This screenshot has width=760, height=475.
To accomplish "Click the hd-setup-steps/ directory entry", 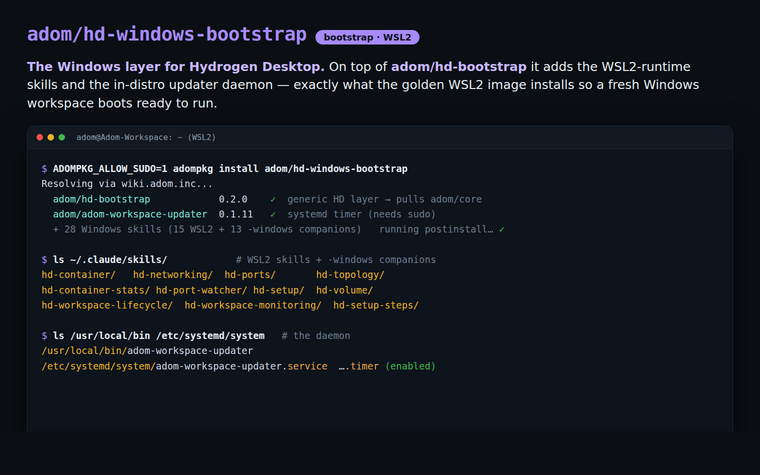I will 376,305.
